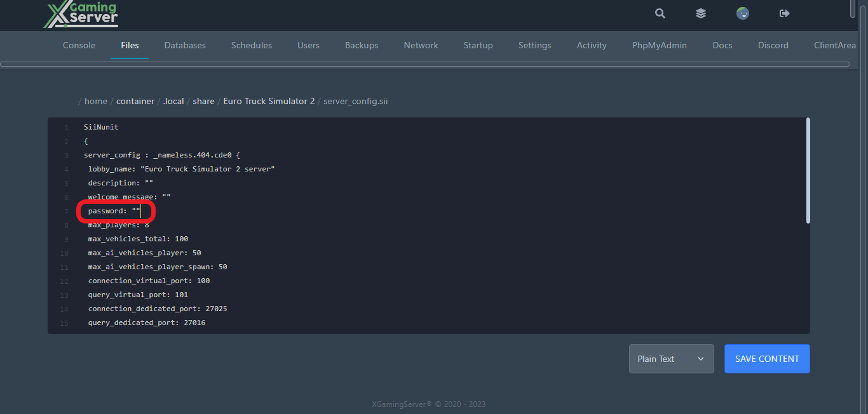Open the search icon in top bar
The width and height of the screenshot is (868, 414).
pyautogui.click(x=660, y=13)
